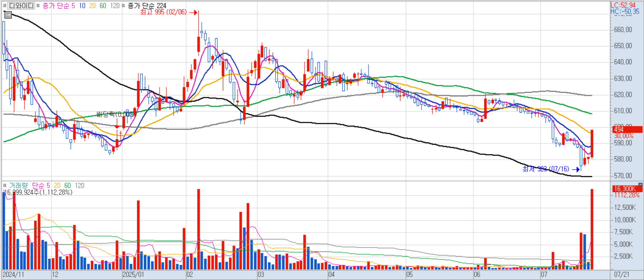
Task: Click the 12 month date axis label
Action: tap(55, 275)
